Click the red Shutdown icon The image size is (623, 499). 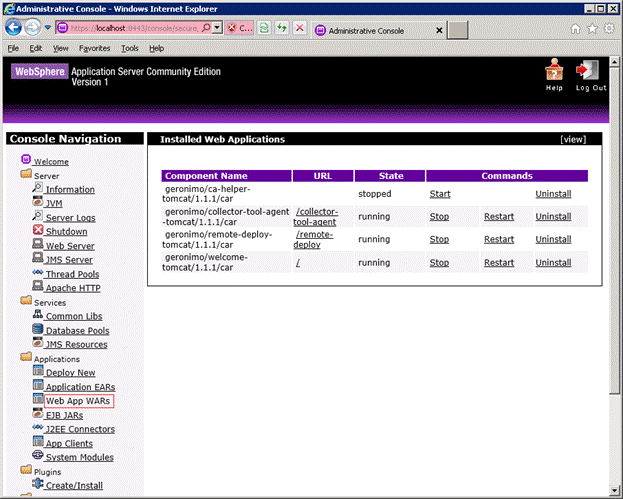tap(38, 230)
